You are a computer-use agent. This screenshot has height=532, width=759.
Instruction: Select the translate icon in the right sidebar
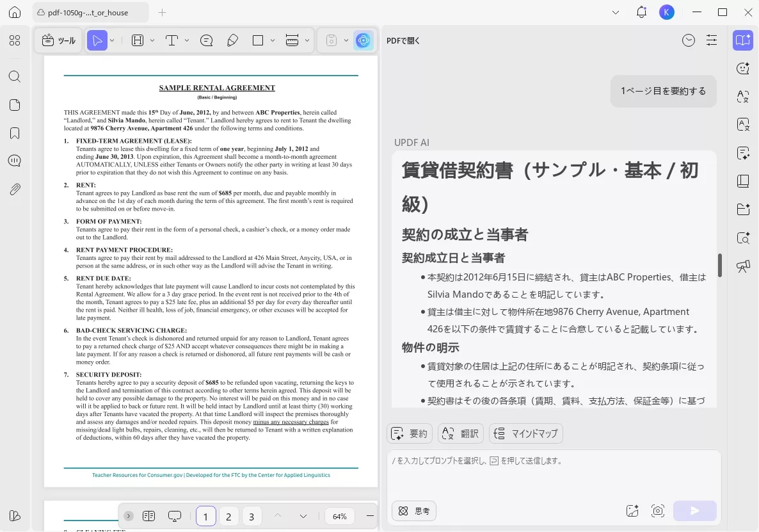tap(742, 97)
